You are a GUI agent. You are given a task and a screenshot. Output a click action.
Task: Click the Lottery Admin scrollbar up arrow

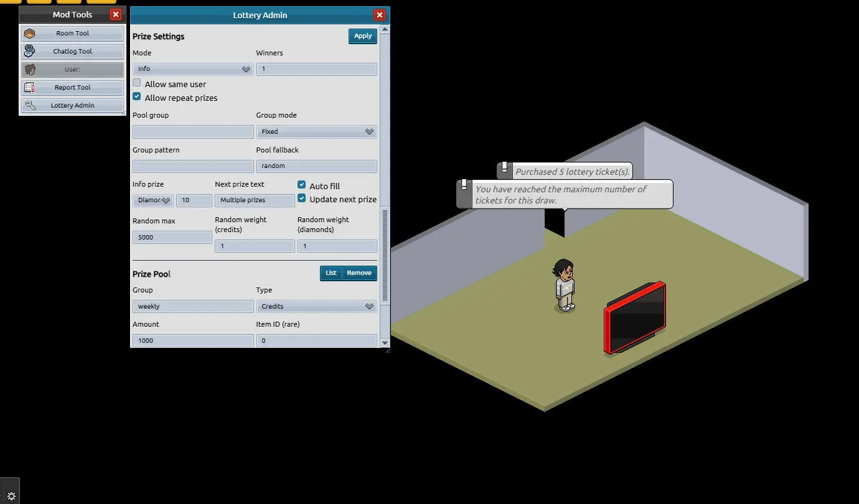coord(385,30)
